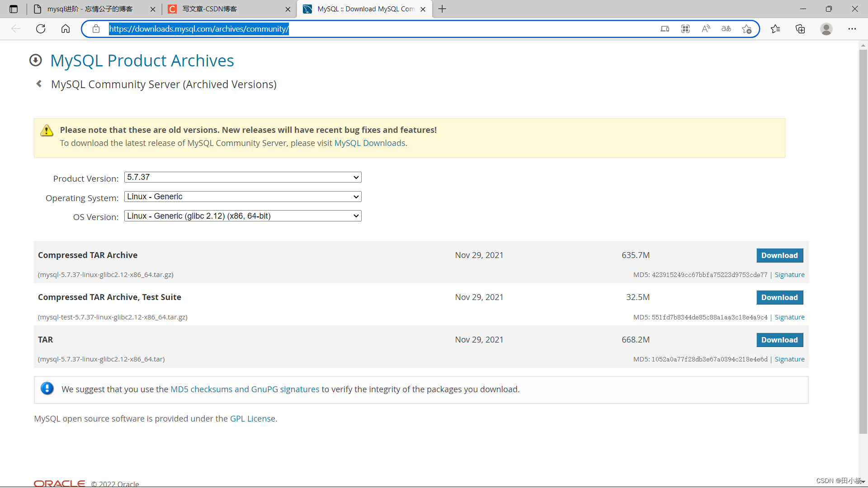Open the OS Version dropdown

243,216
